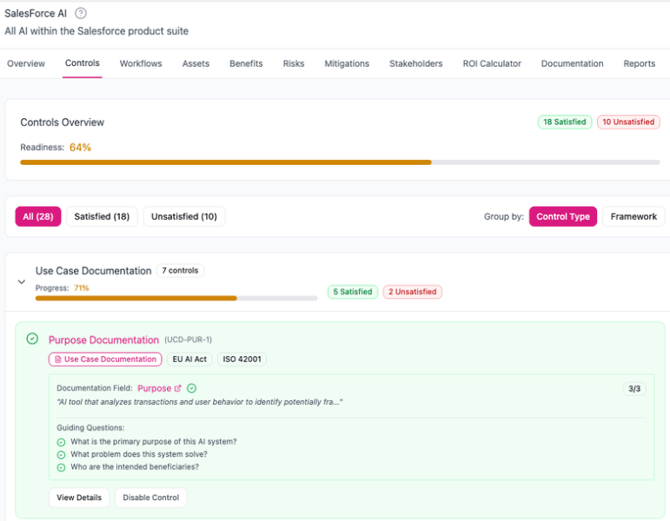Filter by All (28) controls
This screenshot has width=670, height=521.
(38, 217)
